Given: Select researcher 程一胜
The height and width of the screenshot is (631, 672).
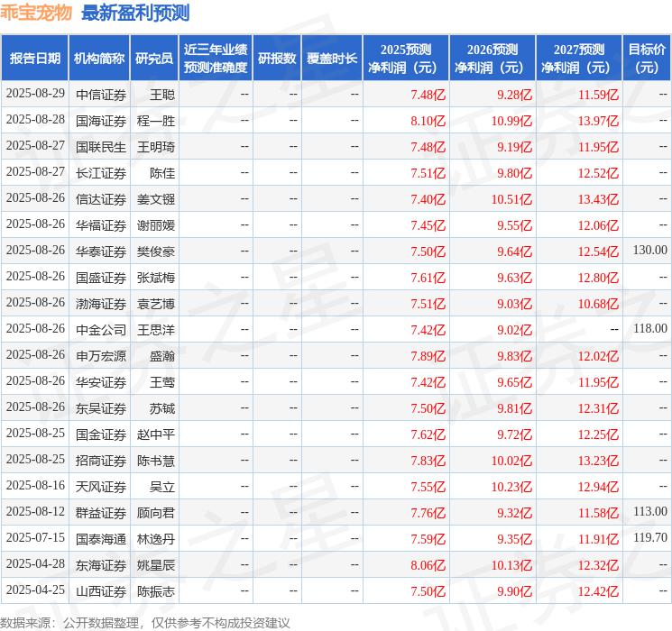Looking at the screenshot, I should [155, 121].
